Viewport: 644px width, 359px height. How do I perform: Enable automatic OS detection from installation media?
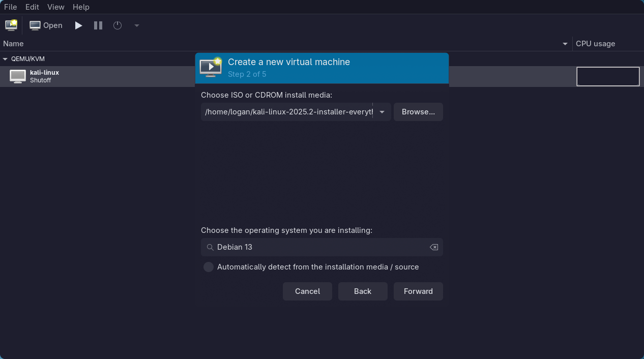pyautogui.click(x=208, y=266)
